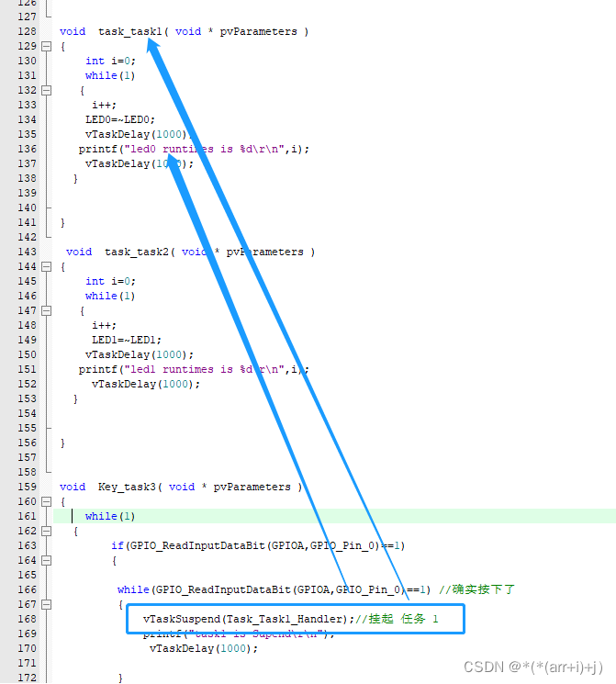Click the printf "led1 runtimes" line
The image size is (616, 684).
(194, 369)
